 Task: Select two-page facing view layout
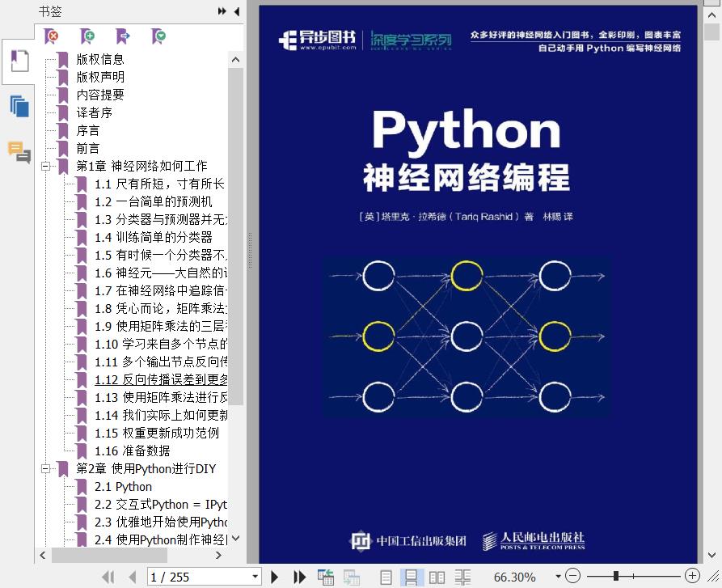437,577
